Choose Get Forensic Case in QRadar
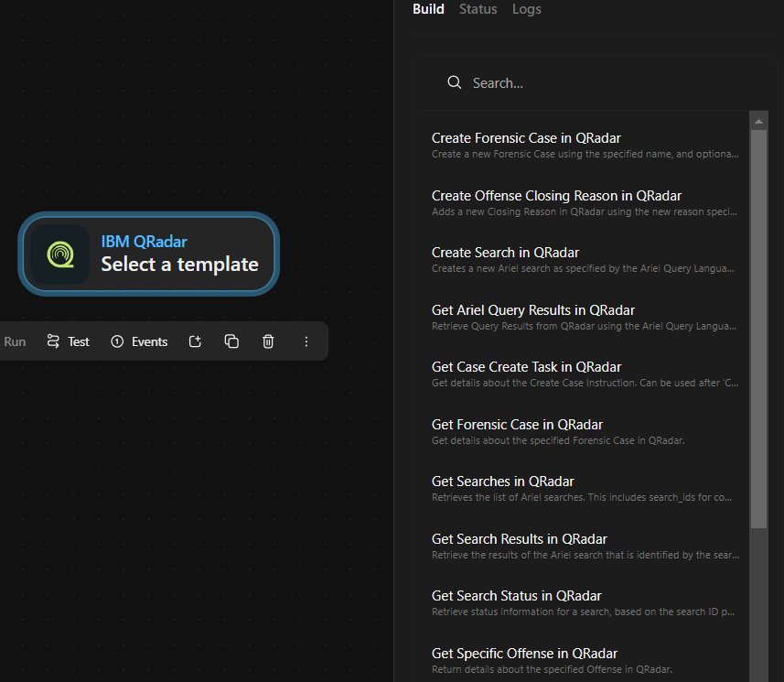The height and width of the screenshot is (682, 784). click(x=585, y=431)
